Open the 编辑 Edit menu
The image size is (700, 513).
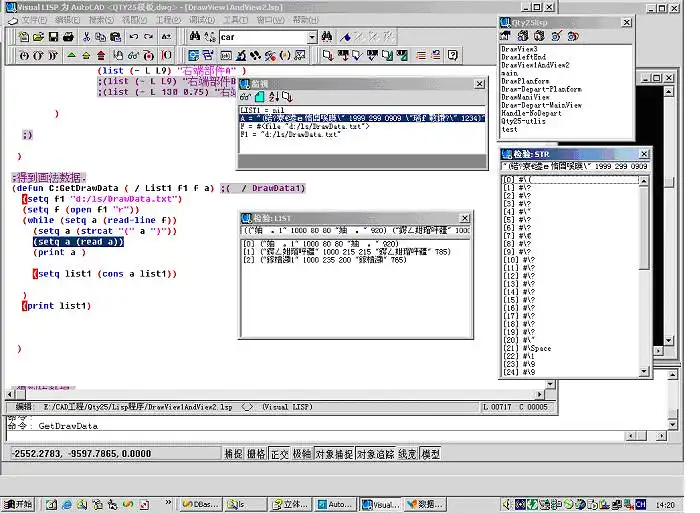tap(67, 20)
